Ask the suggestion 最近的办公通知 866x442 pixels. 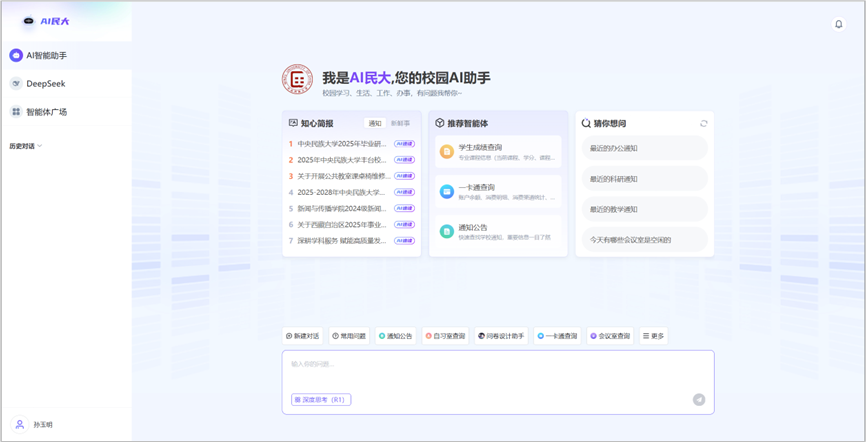tap(645, 148)
